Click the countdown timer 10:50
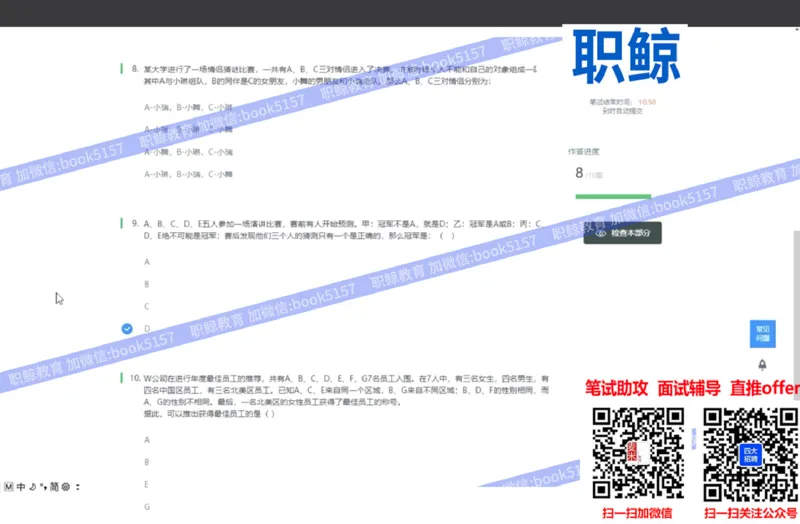This screenshot has height=524, width=800. pos(647,102)
